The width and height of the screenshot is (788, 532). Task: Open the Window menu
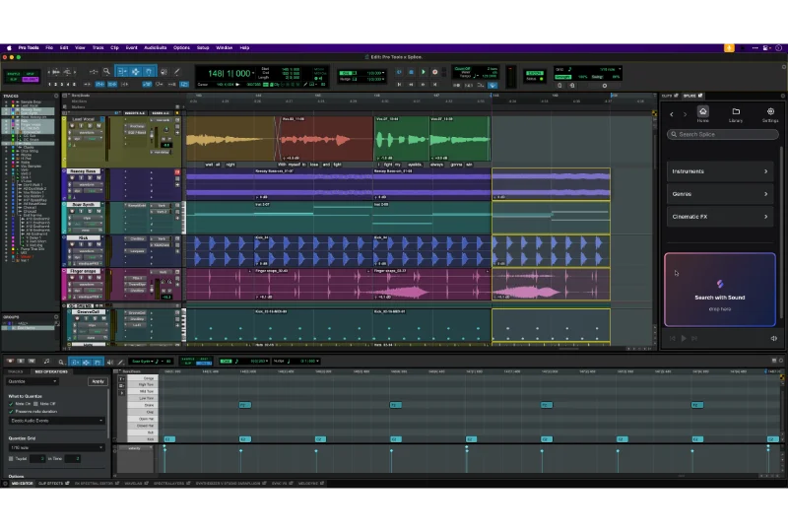(225, 47)
